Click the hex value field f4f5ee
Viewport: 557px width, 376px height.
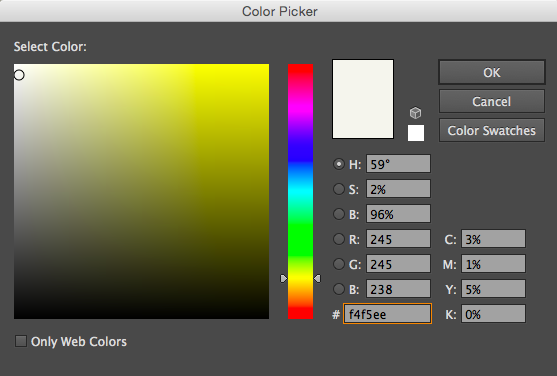(x=387, y=314)
